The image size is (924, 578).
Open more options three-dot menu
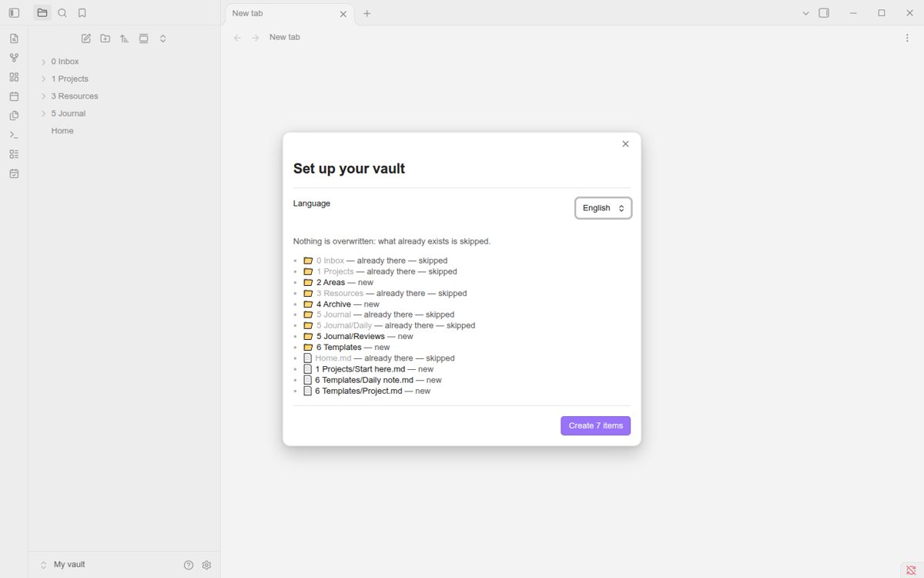click(907, 38)
